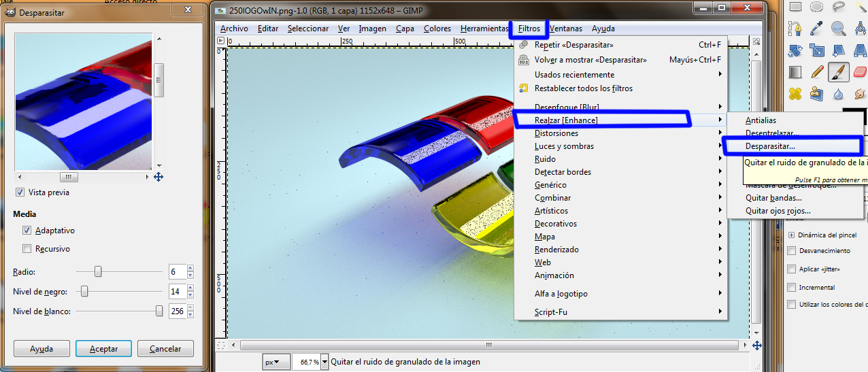This screenshot has width=868, height=372.
Task: Open the 66,7% zoom dropdown
Action: 324,362
